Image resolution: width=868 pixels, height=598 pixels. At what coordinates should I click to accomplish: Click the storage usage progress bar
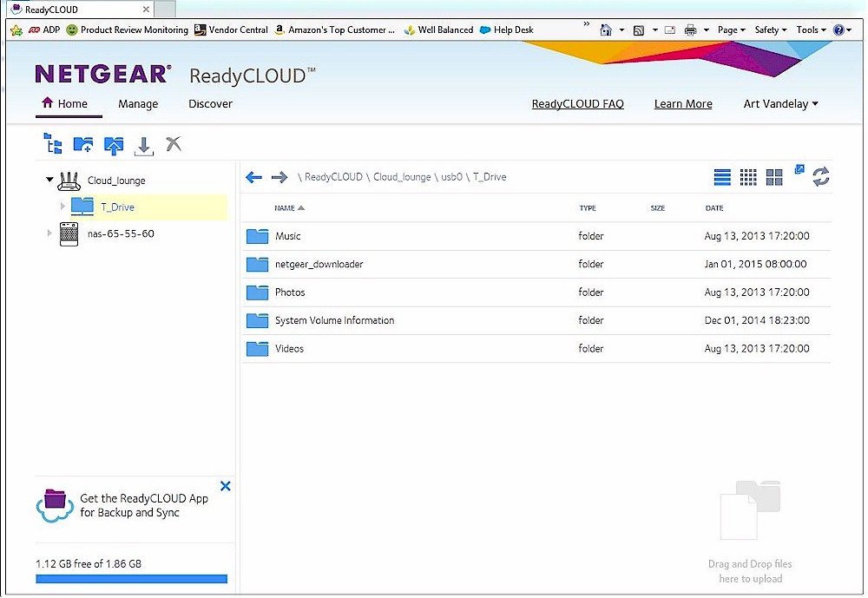tap(132, 579)
